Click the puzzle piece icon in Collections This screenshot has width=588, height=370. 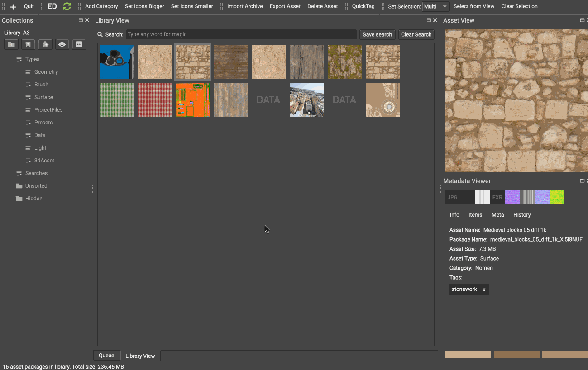(x=45, y=44)
